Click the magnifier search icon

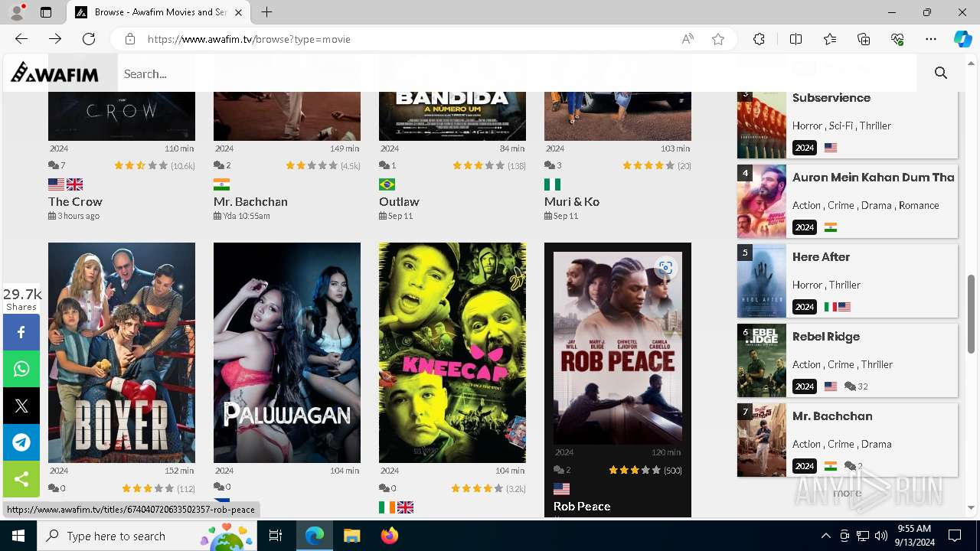941,73
